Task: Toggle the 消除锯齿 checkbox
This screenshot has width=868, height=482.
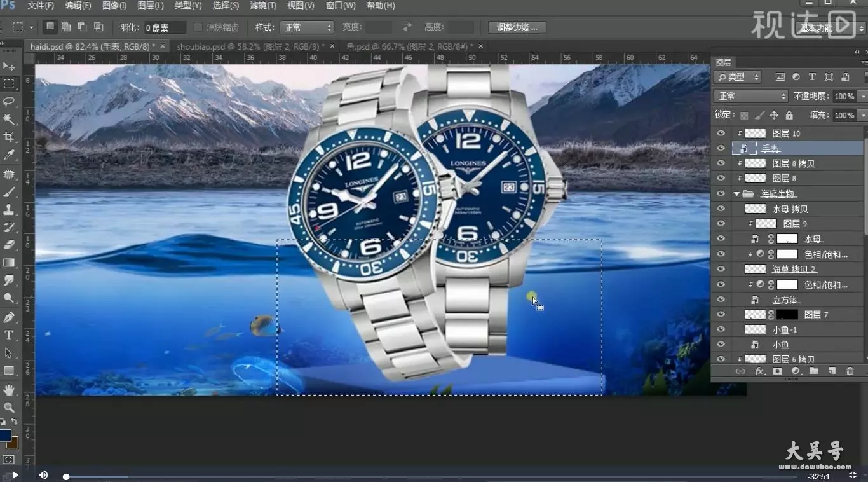Action: tap(198, 27)
